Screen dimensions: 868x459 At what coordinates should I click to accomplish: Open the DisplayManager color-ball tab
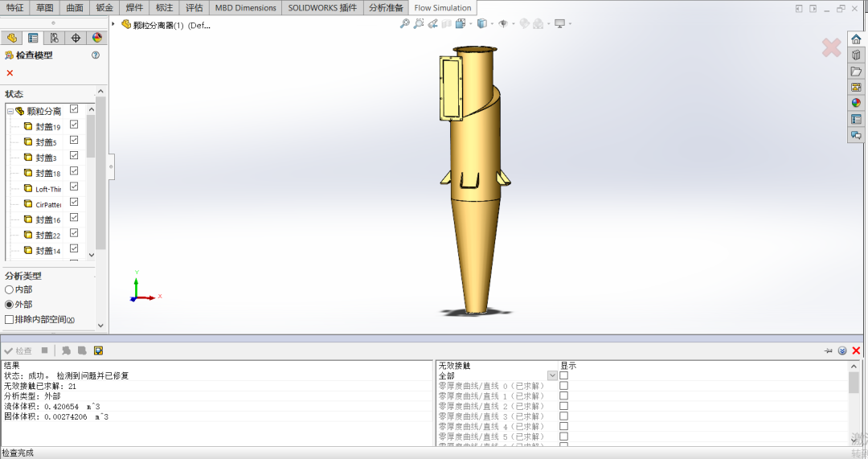(x=97, y=38)
